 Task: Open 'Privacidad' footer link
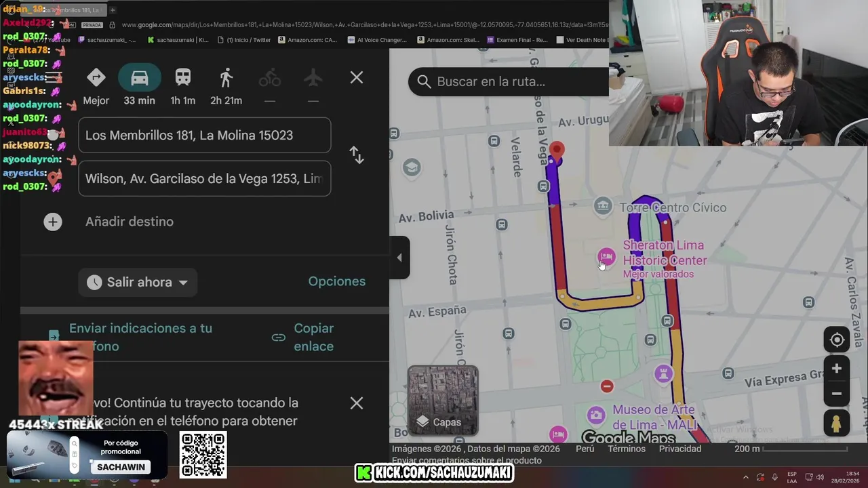pyautogui.click(x=680, y=449)
